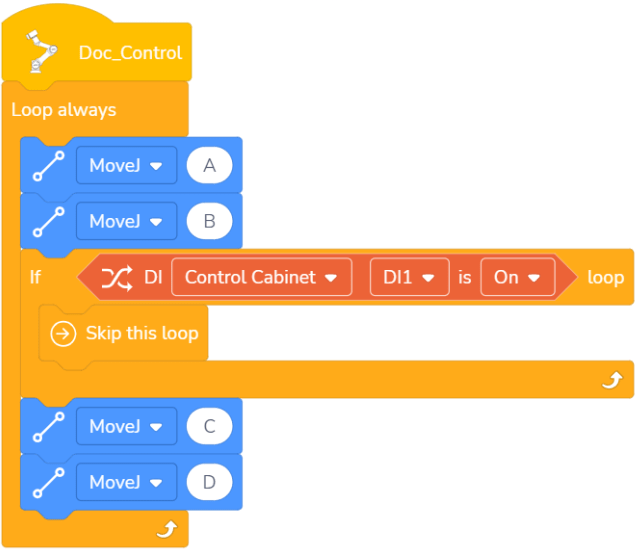The image size is (637, 549).
Task: Click the path icon on the MoveJ B block
Action: [x=49, y=221]
